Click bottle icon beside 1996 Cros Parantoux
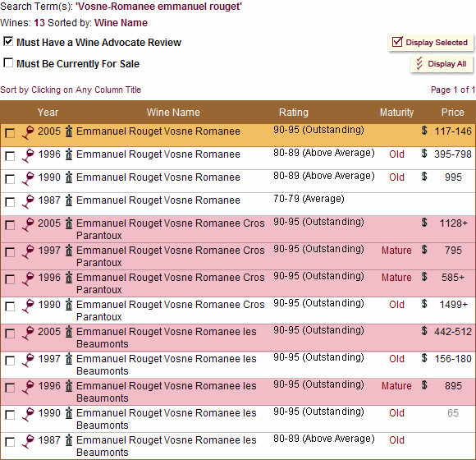 pyautogui.click(x=69, y=278)
